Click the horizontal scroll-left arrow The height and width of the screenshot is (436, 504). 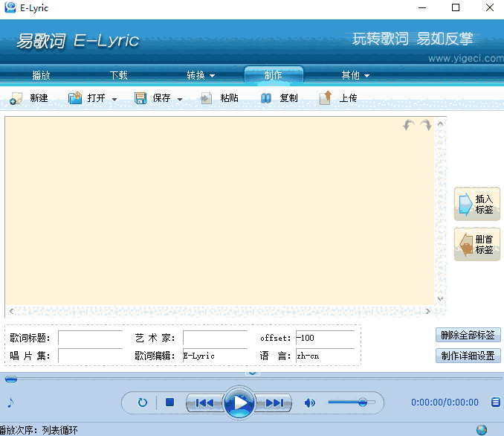[12, 311]
